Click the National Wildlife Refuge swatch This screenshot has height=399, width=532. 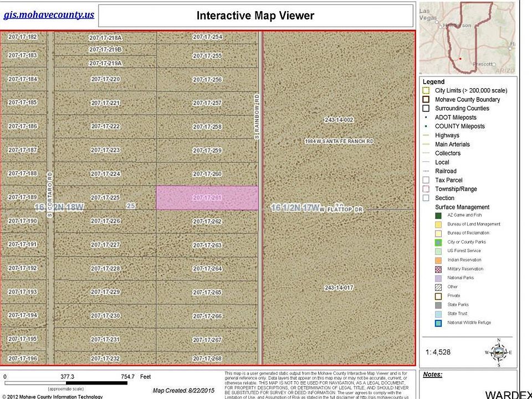438,323
